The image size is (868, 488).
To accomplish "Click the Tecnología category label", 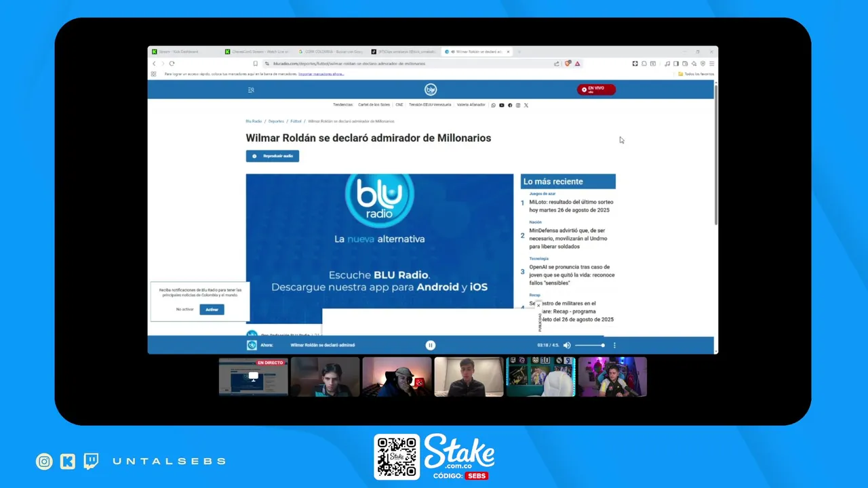I will coord(539,259).
